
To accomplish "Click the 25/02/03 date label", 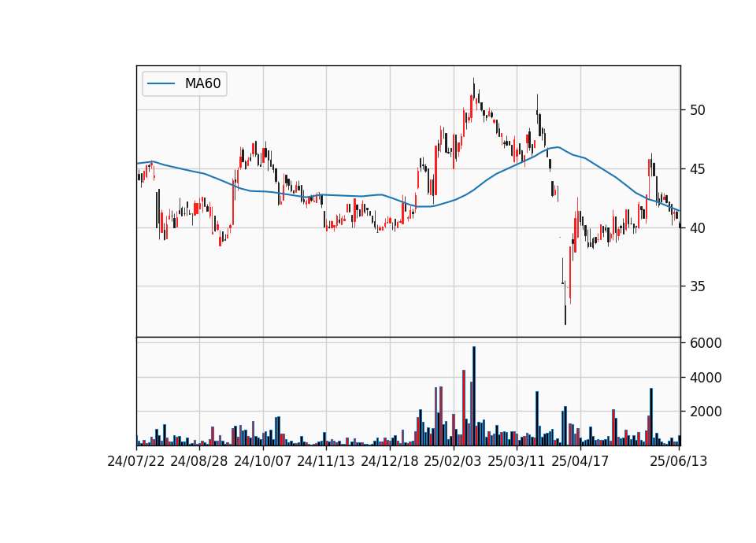I will coord(453,461).
